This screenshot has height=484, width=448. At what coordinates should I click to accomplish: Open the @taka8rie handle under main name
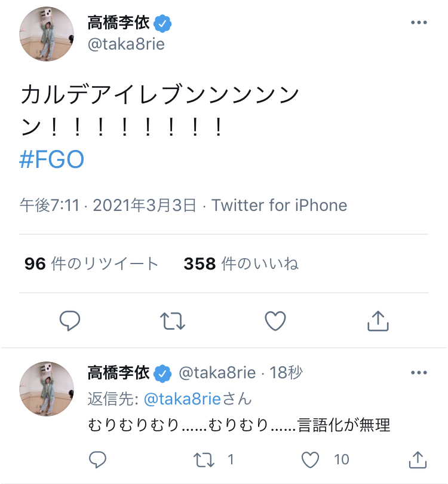pos(126,44)
